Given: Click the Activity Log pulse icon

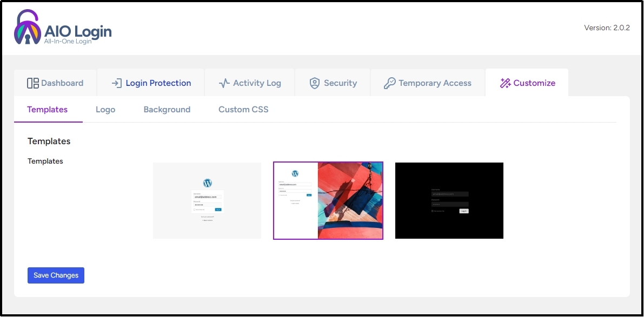Looking at the screenshot, I should click(223, 83).
